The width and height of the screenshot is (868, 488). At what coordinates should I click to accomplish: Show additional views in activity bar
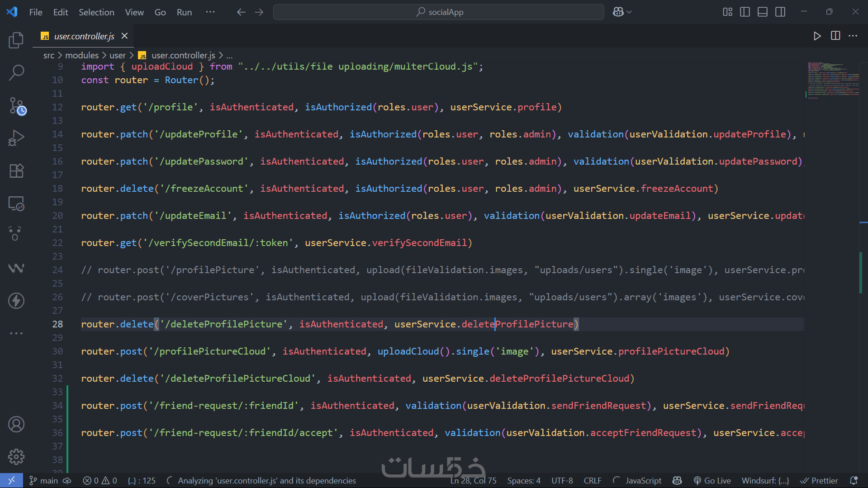click(16, 333)
